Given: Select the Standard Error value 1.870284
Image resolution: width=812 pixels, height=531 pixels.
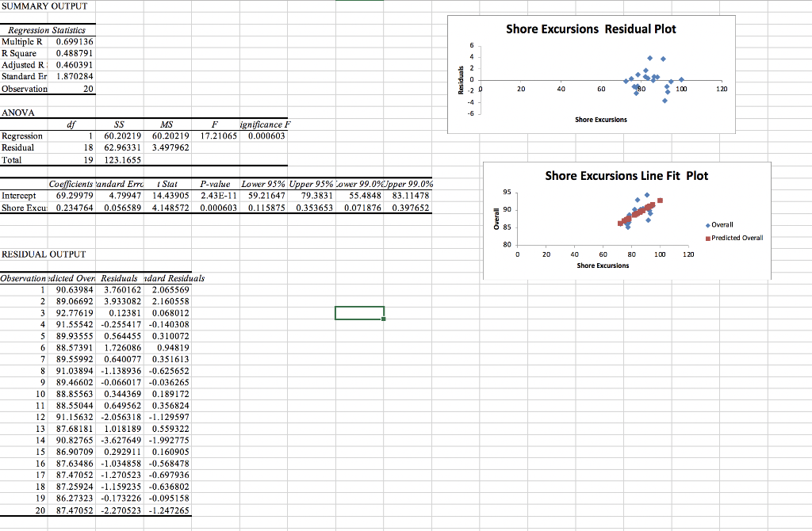Looking at the screenshot, I should point(75,76).
